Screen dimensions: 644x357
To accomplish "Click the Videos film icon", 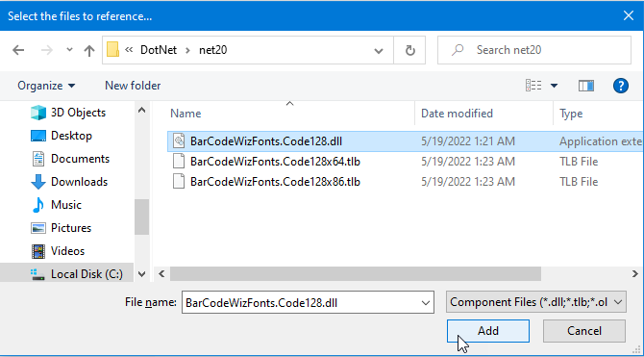I will coord(38,251).
